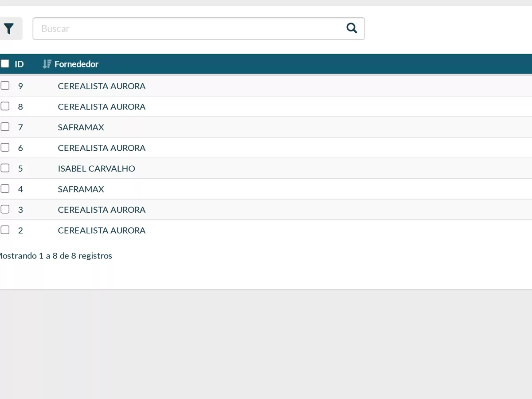Focus the Buscar search field
Screen dimensions: 532x399
click(x=199, y=29)
